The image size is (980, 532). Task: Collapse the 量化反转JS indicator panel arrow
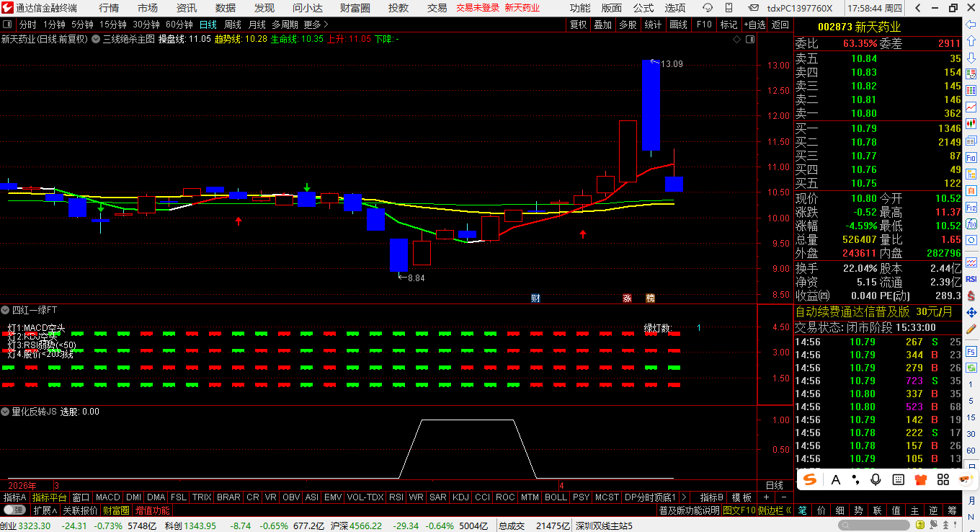click(x=6, y=412)
